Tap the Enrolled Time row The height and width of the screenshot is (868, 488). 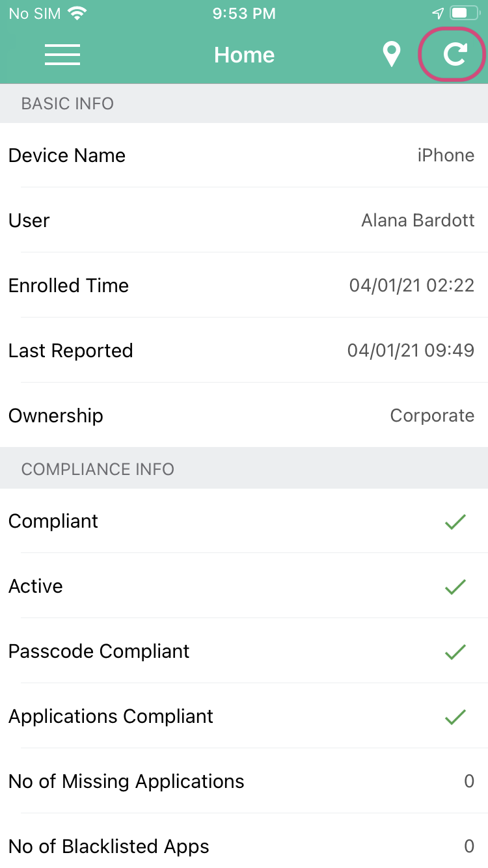[244, 285]
